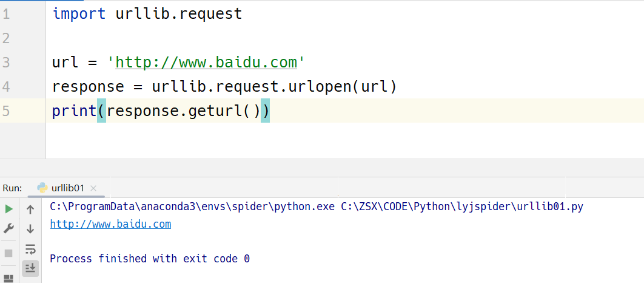The height and width of the screenshot is (283, 644).
Task: Click the line 5 number in the gutter
Action: coord(6,111)
